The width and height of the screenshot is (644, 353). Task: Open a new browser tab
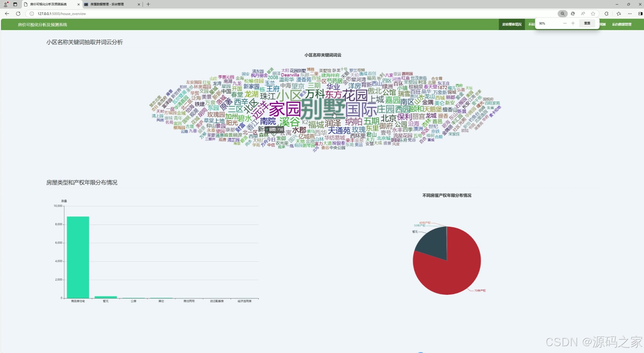point(148,4)
